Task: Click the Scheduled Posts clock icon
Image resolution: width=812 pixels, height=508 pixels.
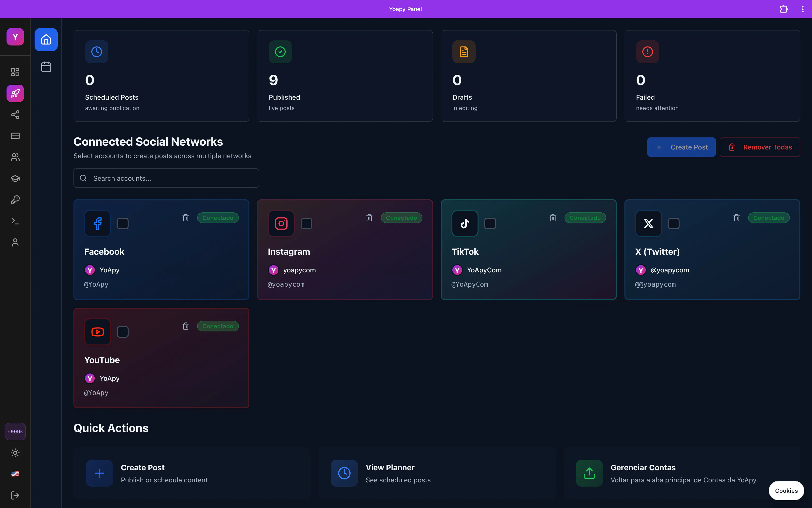Action: point(97,52)
